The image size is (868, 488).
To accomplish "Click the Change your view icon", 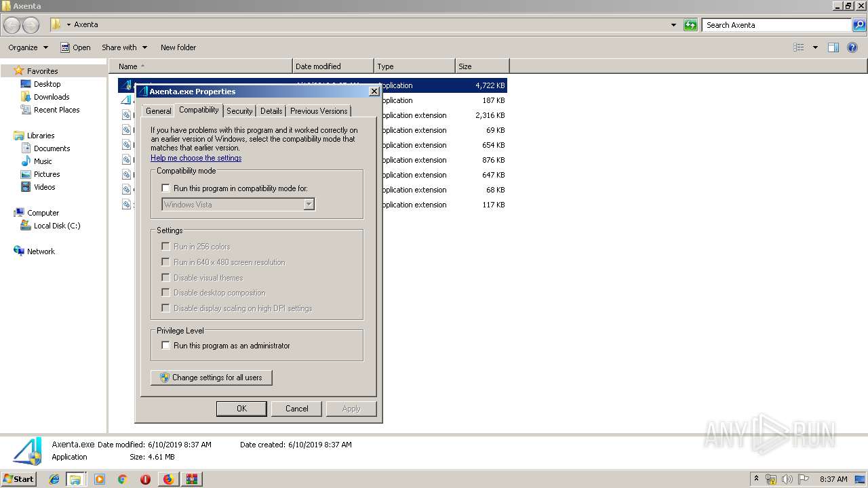I will (799, 47).
